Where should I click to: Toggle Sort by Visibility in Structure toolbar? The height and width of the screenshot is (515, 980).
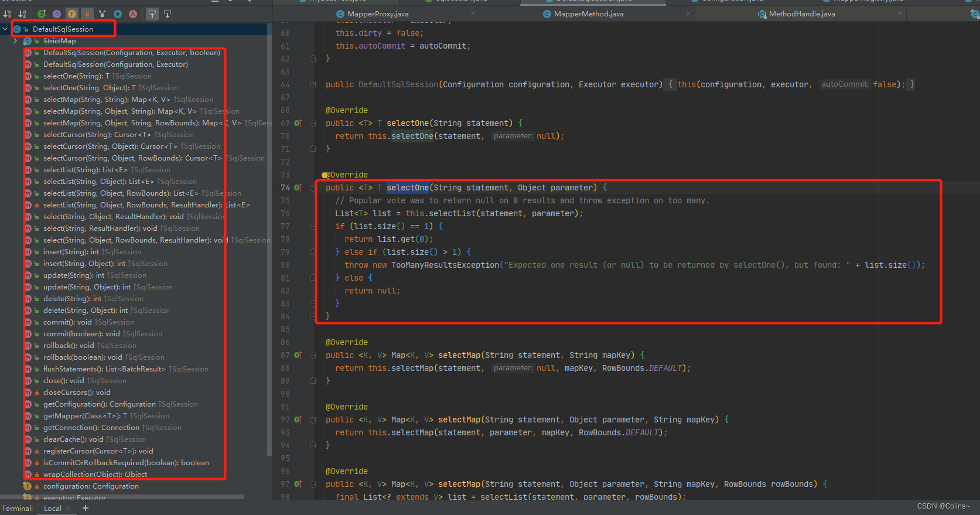[8, 13]
